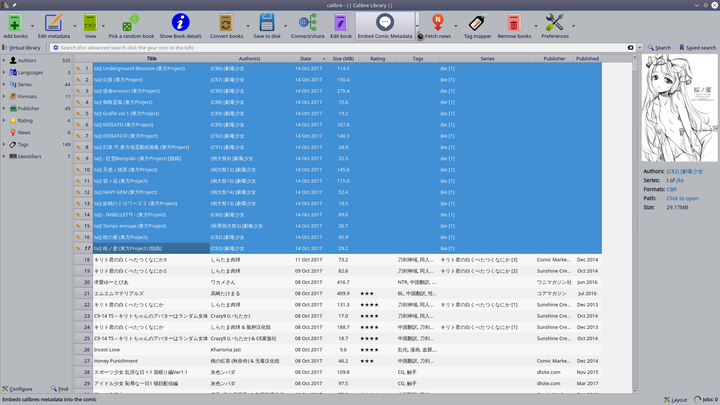The height and width of the screenshot is (405, 720).
Task: Launch the Tag mapper tool
Action: coord(475,21)
